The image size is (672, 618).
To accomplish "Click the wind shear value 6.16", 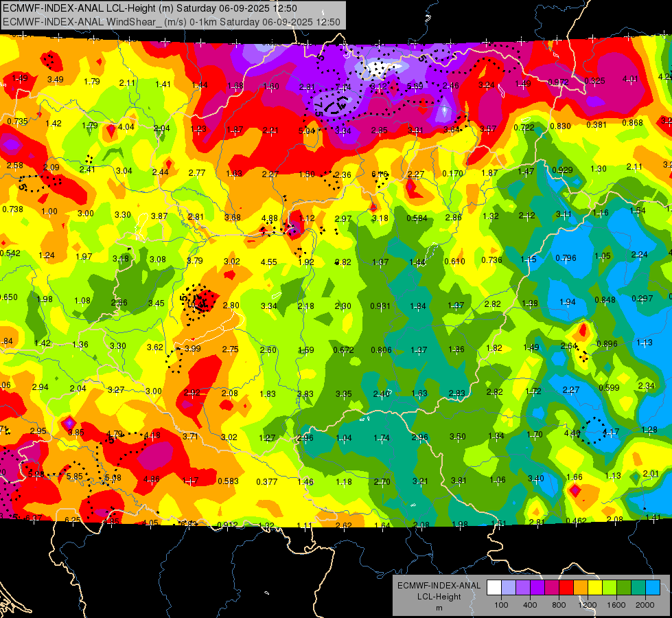I will pos(380,174).
